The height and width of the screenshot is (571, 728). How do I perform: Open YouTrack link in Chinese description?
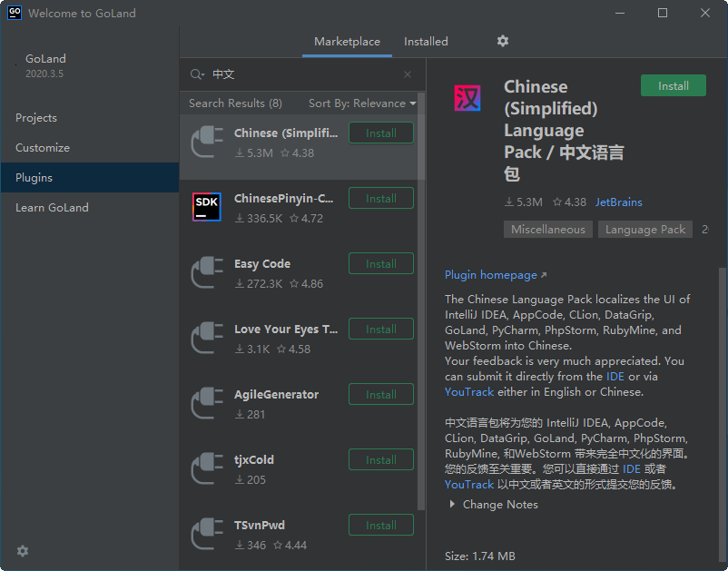(469, 484)
